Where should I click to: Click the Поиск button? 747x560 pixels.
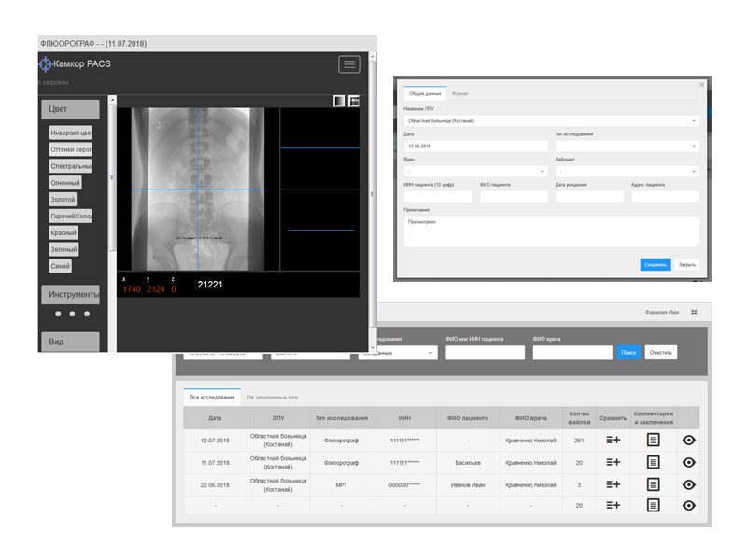click(628, 352)
